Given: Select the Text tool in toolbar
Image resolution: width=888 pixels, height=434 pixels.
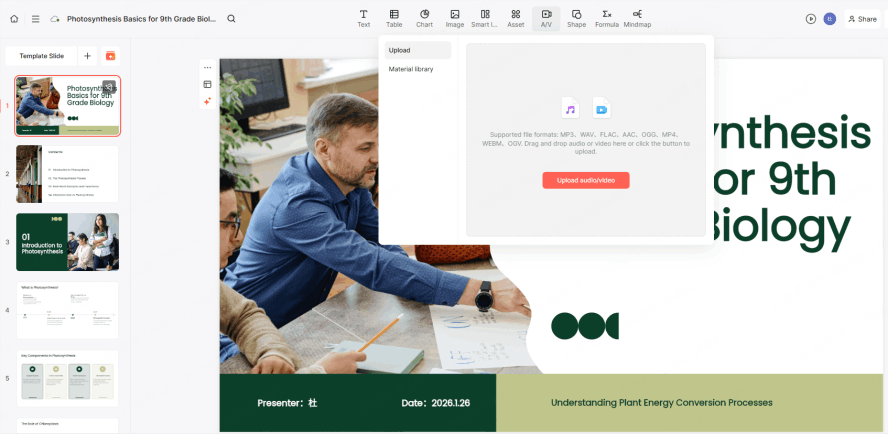Looking at the screenshot, I should (x=364, y=19).
